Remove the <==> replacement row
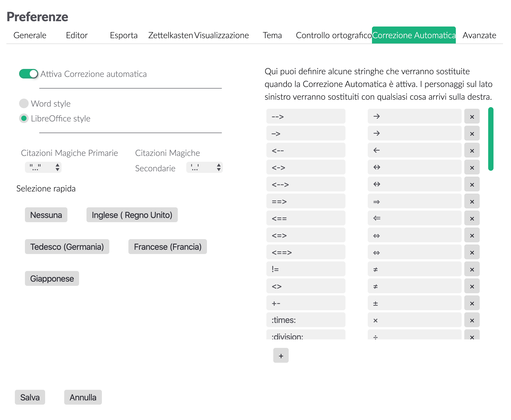 tap(472, 252)
